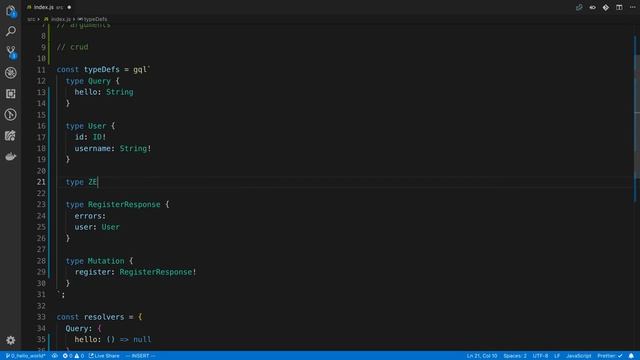640x360 pixels.
Task: Click the typeDefs breadcrumb symbol
Action: (93, 19)
